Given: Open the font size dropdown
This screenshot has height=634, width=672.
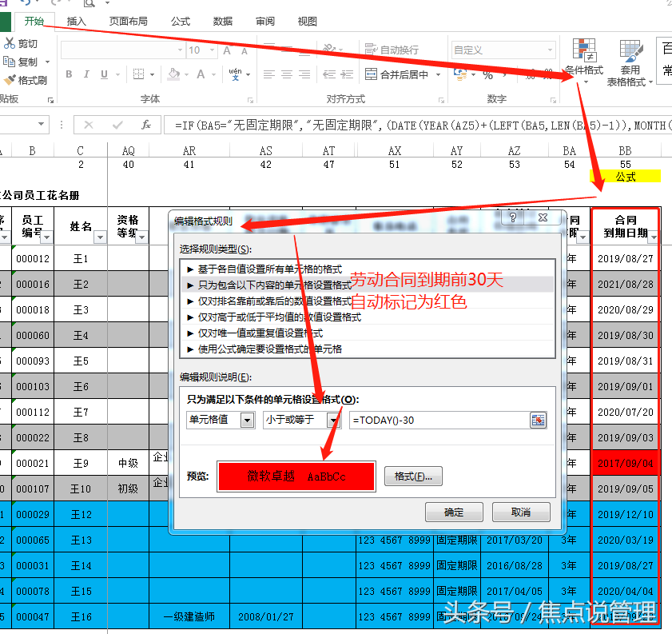Looking at the screenshot, I should tap(212, 50).
